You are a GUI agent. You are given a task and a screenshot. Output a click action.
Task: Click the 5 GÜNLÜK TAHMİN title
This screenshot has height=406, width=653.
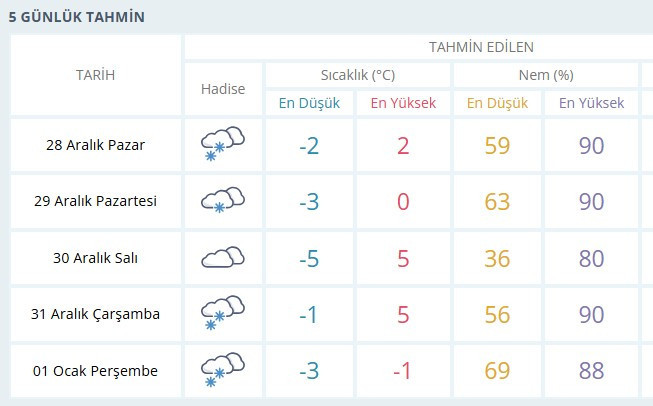76,17
